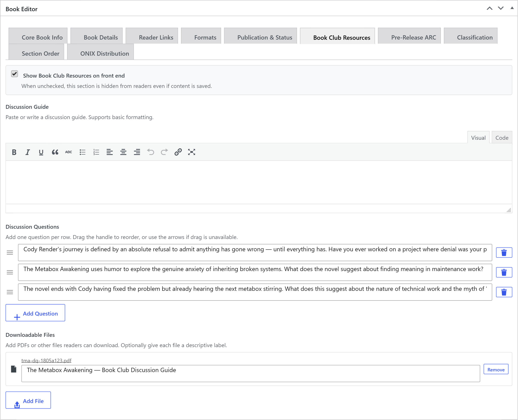Image resolution: width=518 pixels, height=420 pixels.
Task: Edit the Cody Render's journey question field
Action: pos(255,253)
